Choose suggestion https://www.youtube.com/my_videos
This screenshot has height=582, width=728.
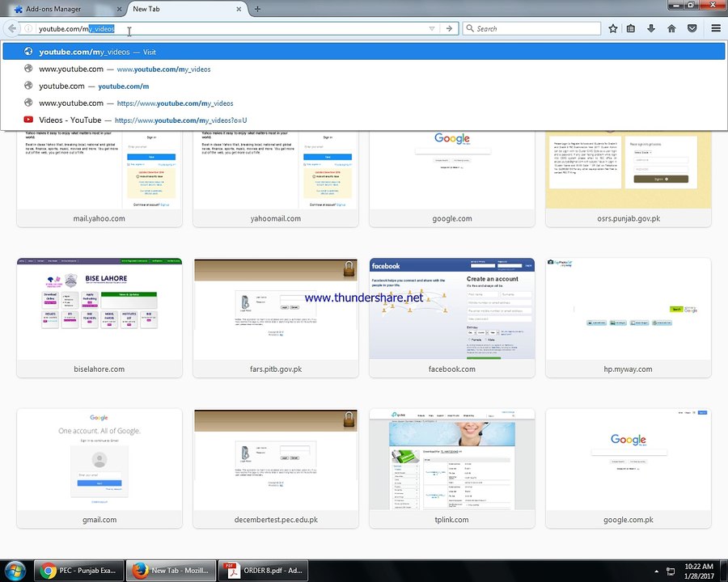coord(363,103)
